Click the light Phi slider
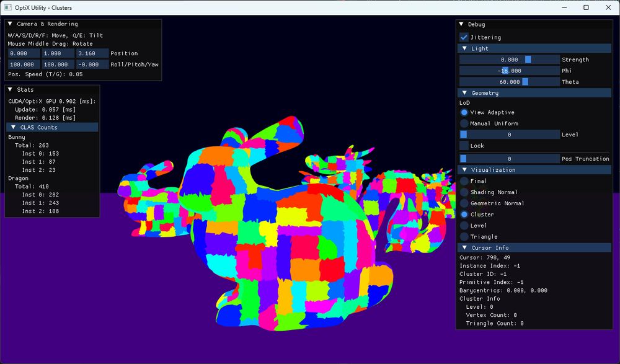Screen dimensions: 620x364 pyautogui.click(x=509, y=71)
